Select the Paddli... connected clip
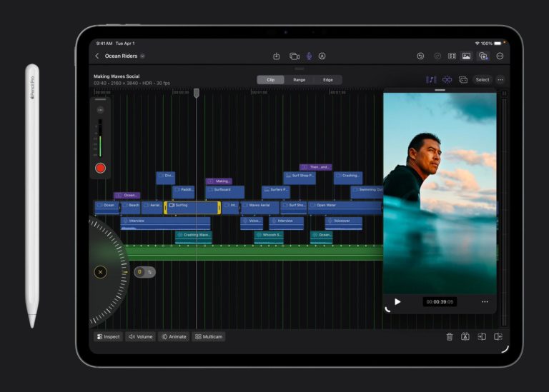Image resolution: width=549 pixels, height=392 pixels. pyautogui.click(x=184, y=192)
